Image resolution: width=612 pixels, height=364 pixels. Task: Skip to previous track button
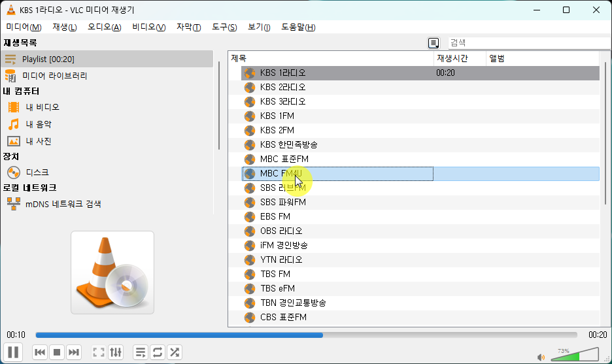tap(40, 352)
